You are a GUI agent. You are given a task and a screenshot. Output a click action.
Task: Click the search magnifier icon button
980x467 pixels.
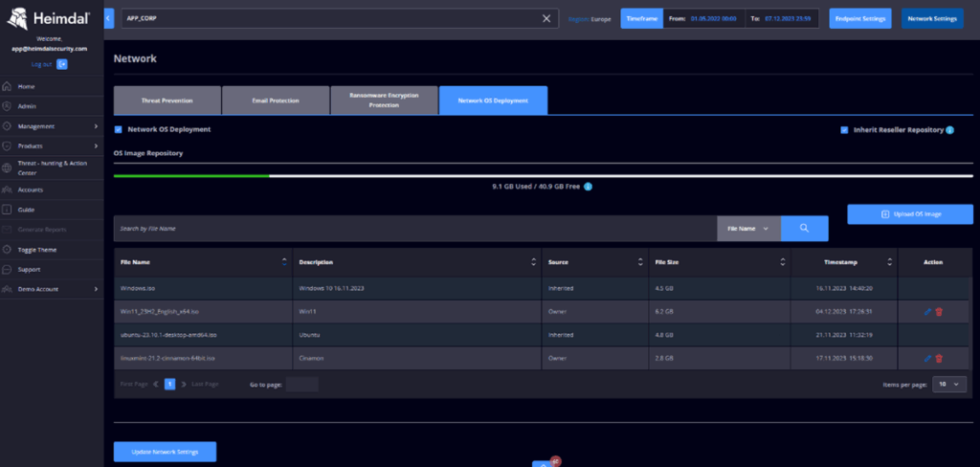click(x=804, y=229)
